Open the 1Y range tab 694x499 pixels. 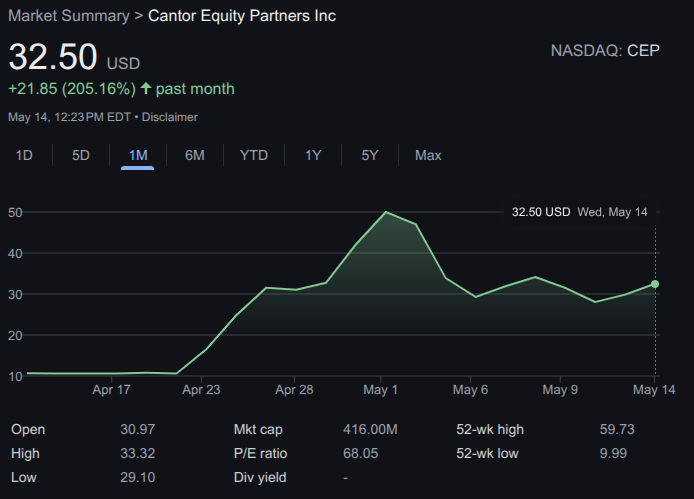(313, 155)
